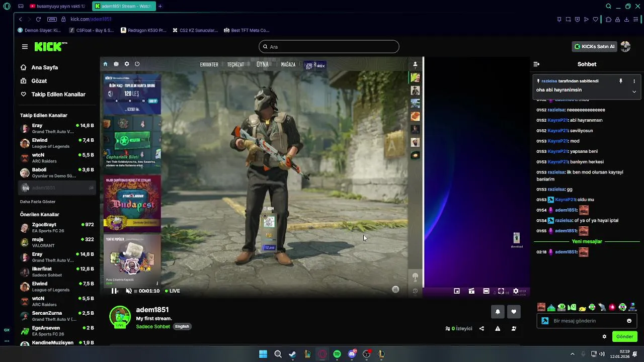Viewport: 644px width, 362px height.
Task: Report the stream with warning icon
Action: (x=498, y=329)
